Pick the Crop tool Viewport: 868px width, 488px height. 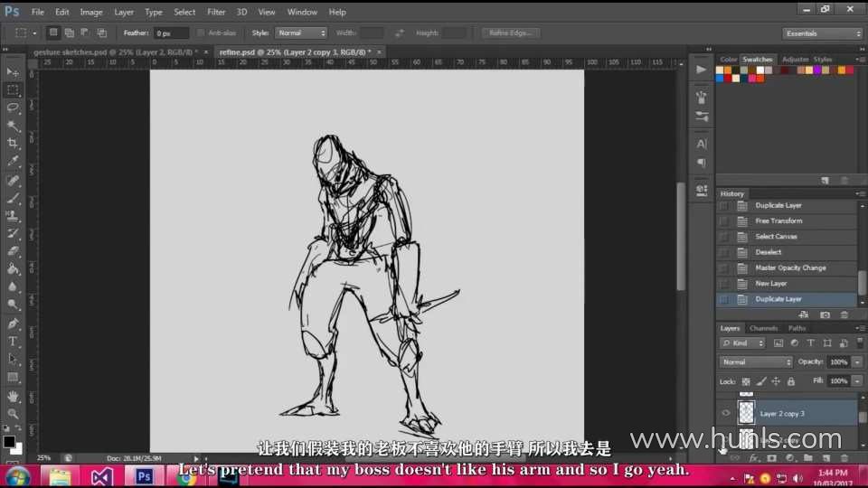coord(13,144)
